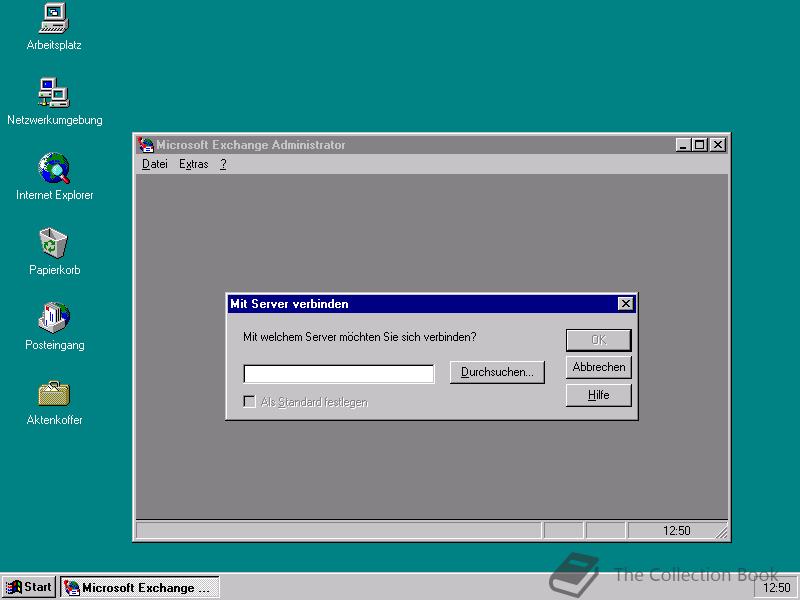Click the Start button on taskbar
800x600 pixels.
pos(29,587)
